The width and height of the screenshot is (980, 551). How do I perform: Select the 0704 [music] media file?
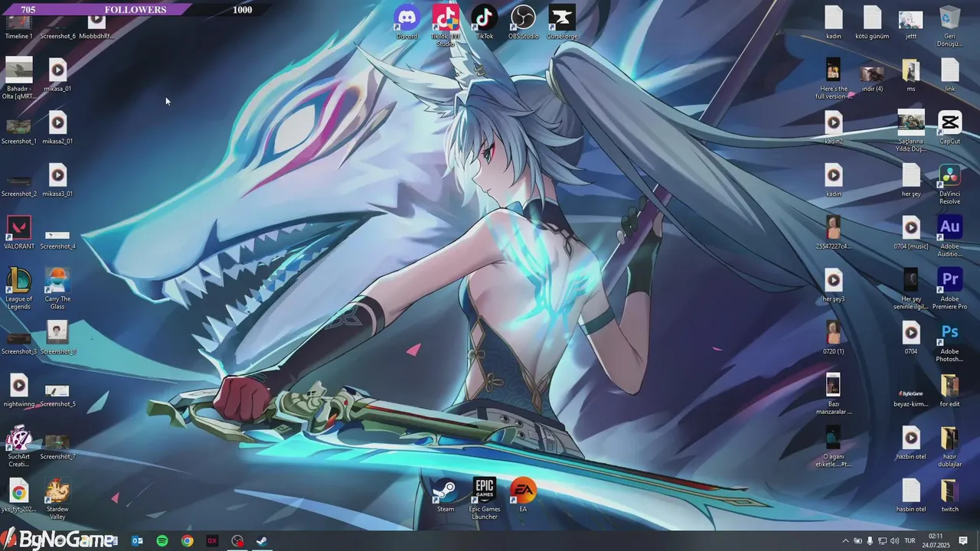click(911, 233)
